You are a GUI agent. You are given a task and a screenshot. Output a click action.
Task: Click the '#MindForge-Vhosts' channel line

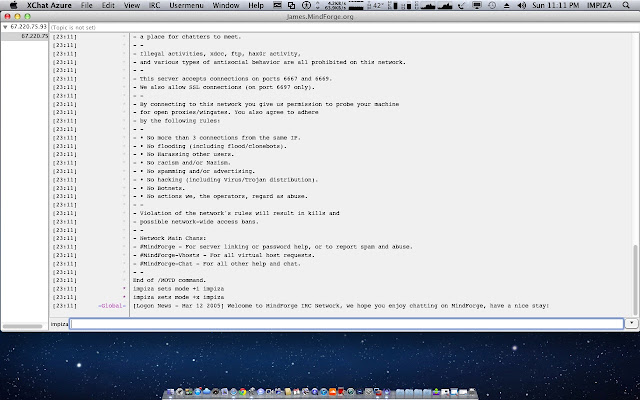click(224, 255)
